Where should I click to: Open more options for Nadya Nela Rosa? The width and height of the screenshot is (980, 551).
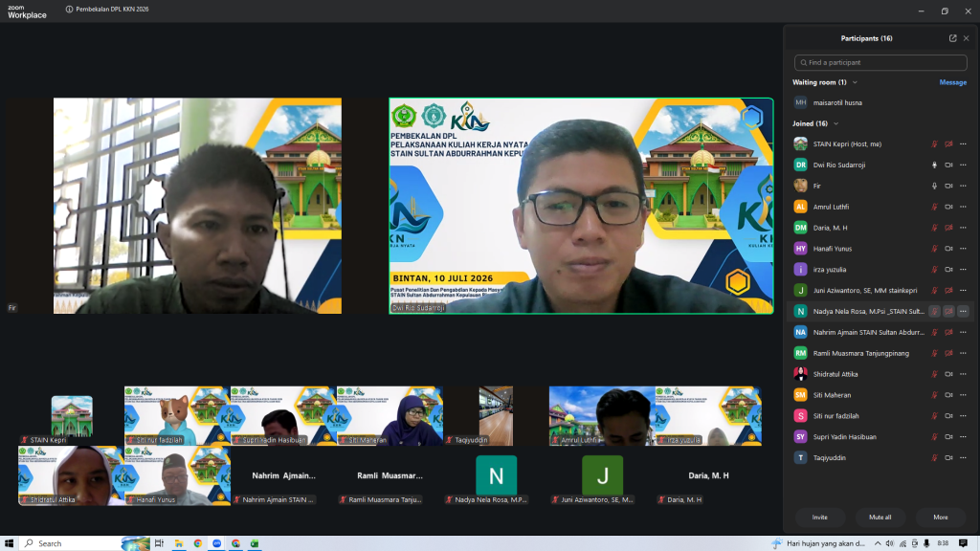click(x=963, y=311)
